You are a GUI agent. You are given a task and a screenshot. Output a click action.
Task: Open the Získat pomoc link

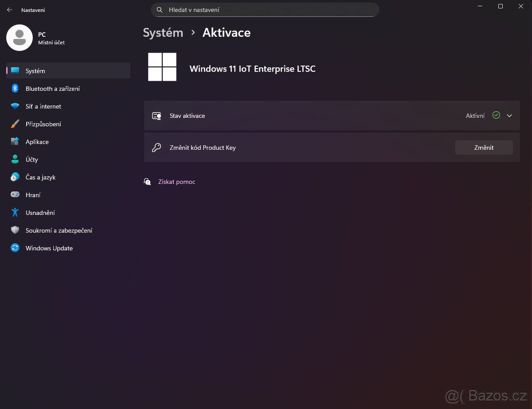pyautogui.click(x=176, y=182)
